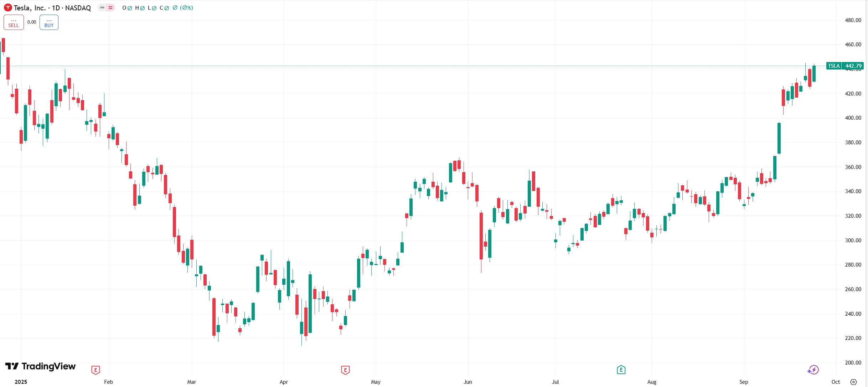This screenshot has width=868, height=387.
Task: Open chart settings gear in bottom-right corner
Action: [853, 382]
